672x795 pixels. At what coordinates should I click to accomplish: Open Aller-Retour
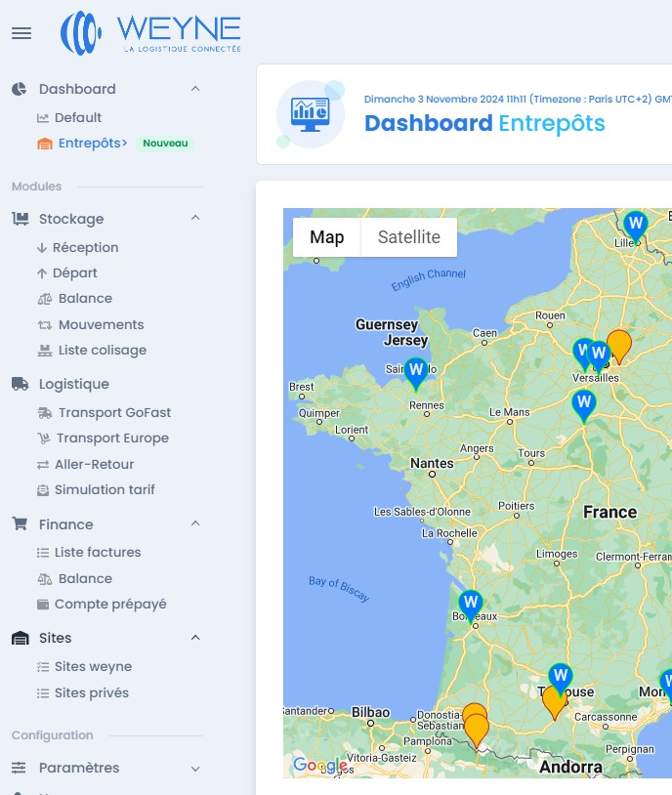(x=95, y=465)
